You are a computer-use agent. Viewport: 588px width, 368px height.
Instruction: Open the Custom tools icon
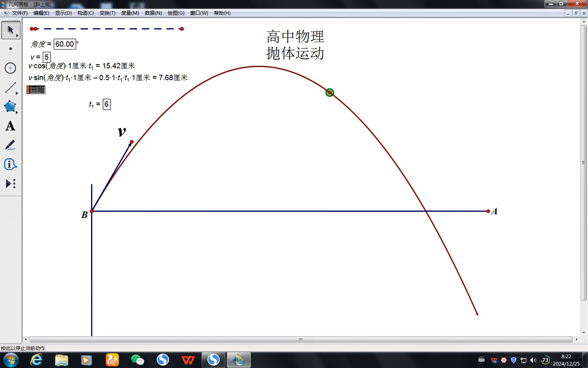point(11,184)
